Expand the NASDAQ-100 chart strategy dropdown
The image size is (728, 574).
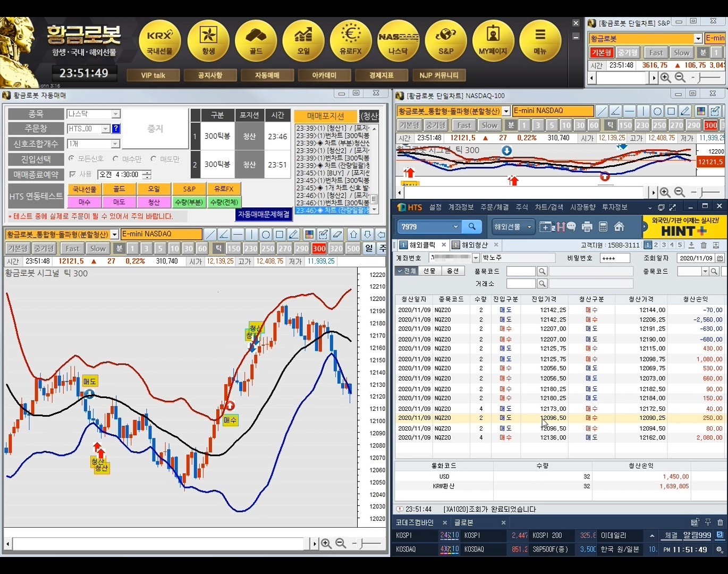(506, 111)
